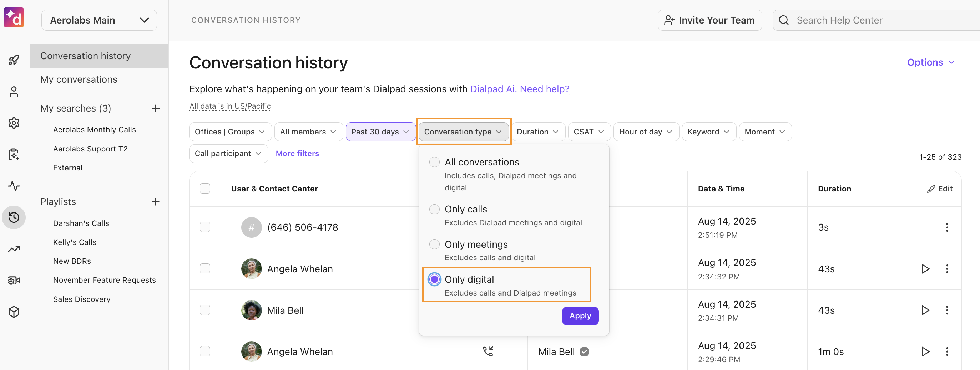Play the Mila Bell 43s recording
This screenshot has width=980, height=370.
click(925, 310)
